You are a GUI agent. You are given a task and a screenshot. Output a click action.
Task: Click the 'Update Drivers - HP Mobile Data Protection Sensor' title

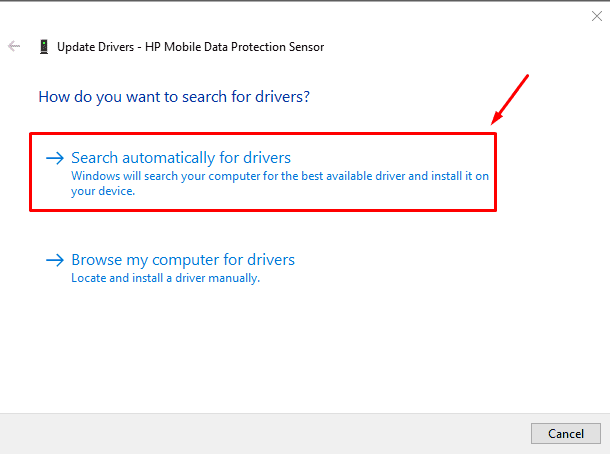pos(190,47)
